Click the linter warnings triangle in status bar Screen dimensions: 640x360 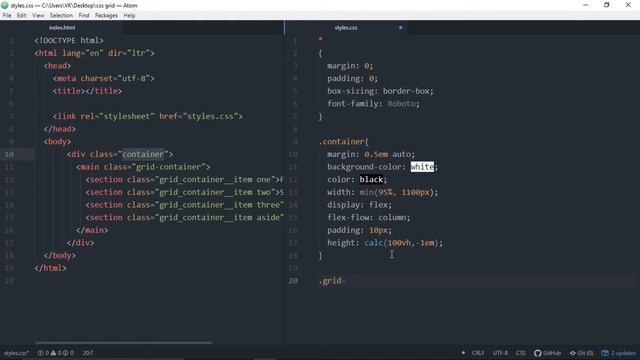[x=53, y=353]
